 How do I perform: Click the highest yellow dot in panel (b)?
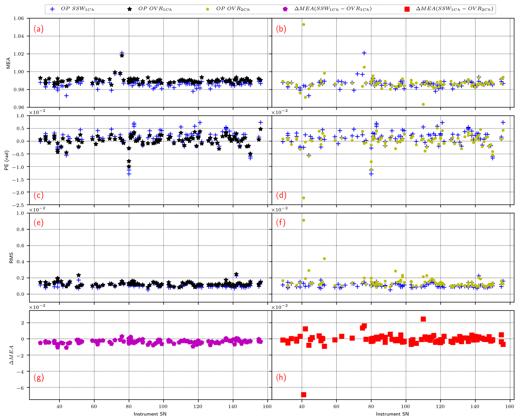(x=304, y=25)
